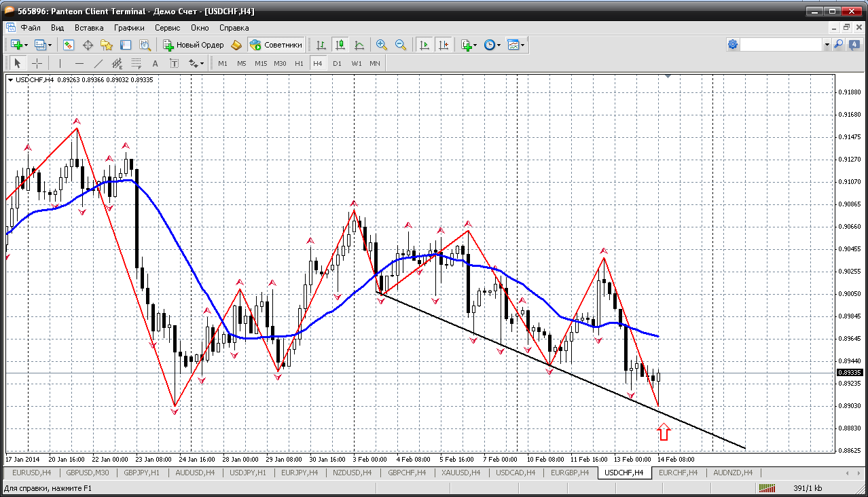This screenshot has height=497, width=868.
Task: Select the W1 timeframe
Action: click(357, 63)
